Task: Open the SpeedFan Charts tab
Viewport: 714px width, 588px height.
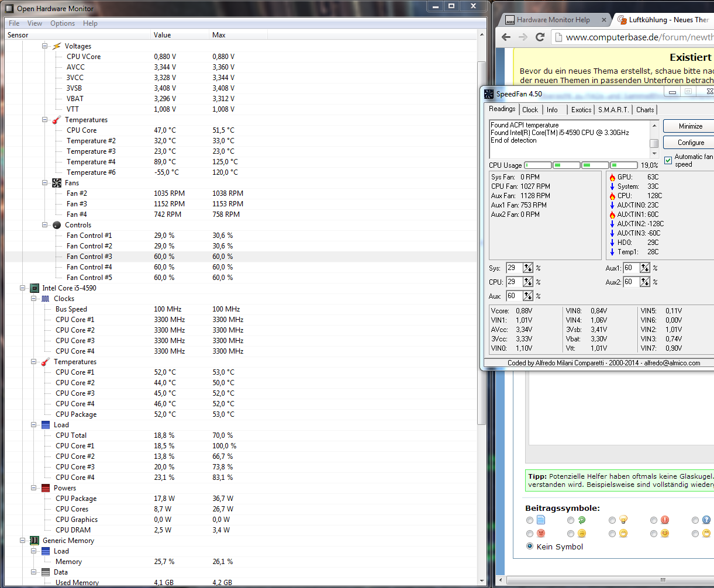Action: 645,110
